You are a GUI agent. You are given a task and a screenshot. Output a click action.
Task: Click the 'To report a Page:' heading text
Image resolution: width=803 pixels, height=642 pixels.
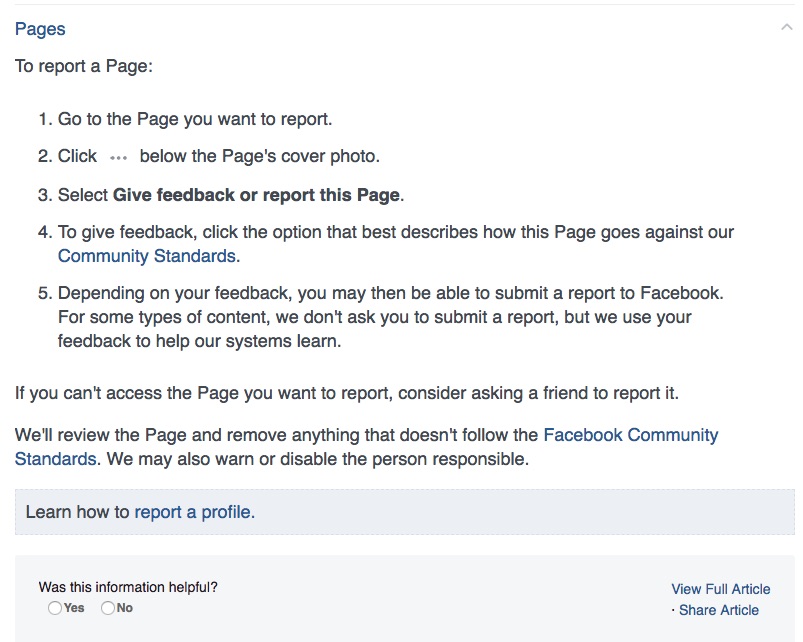[84, 66]
